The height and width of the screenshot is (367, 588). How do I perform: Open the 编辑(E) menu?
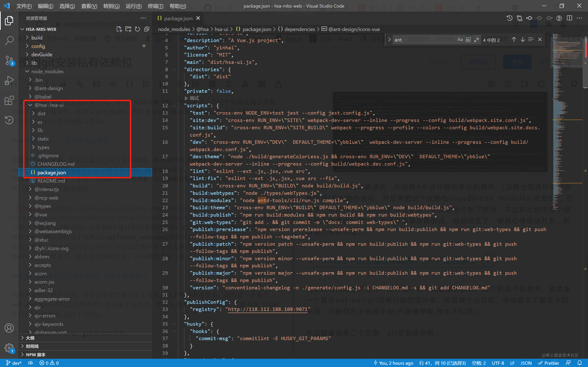[x=45, y=6]
